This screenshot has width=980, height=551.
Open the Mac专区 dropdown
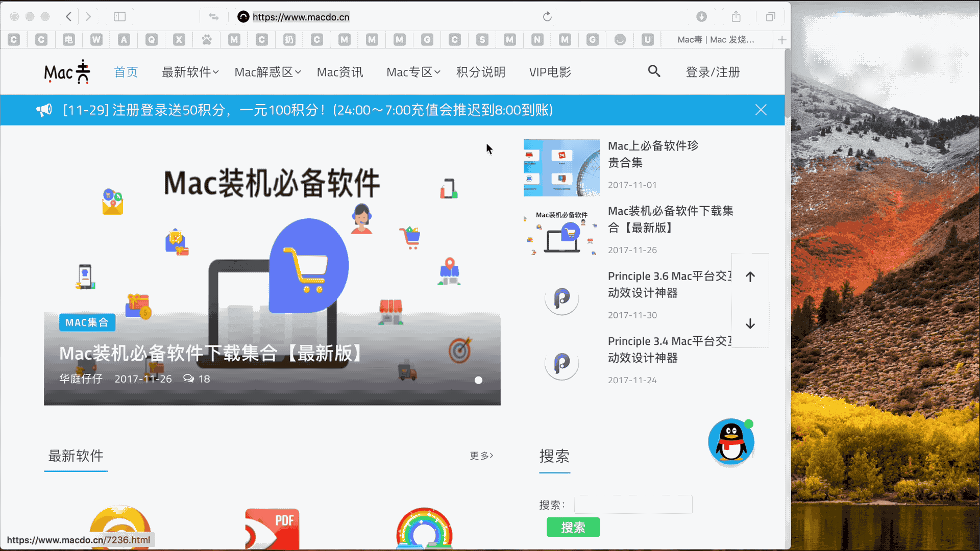413,72
